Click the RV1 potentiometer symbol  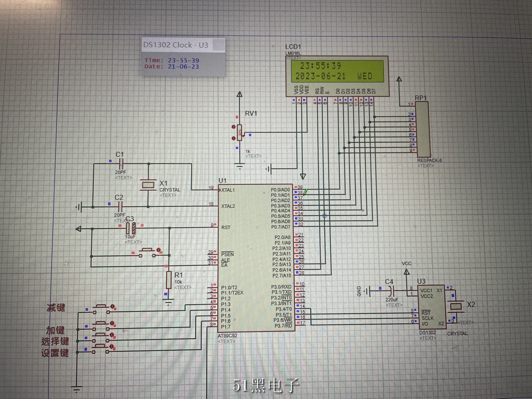(x=240, y=132)
